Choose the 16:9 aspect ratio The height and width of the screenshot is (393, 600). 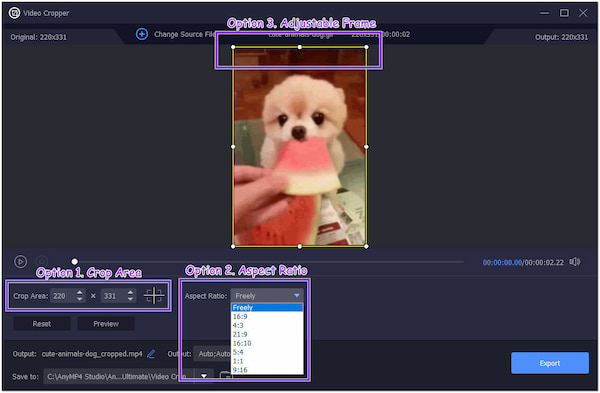267,316
